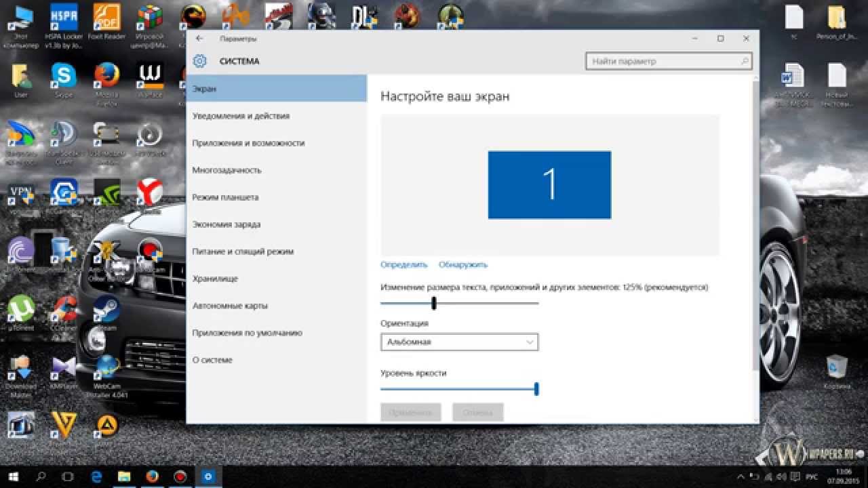Click the Определить link
868x488 pixels.
(404, 265)
